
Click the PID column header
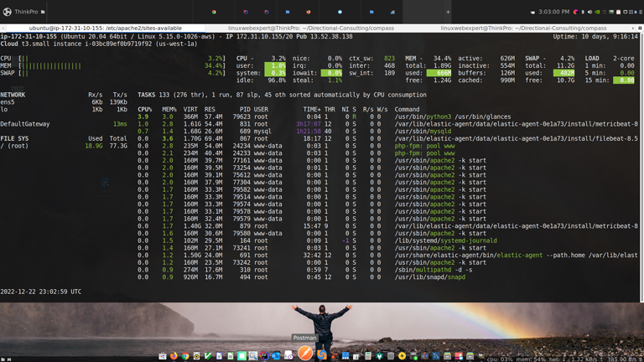pyautogui.click(x=245, y=109)
